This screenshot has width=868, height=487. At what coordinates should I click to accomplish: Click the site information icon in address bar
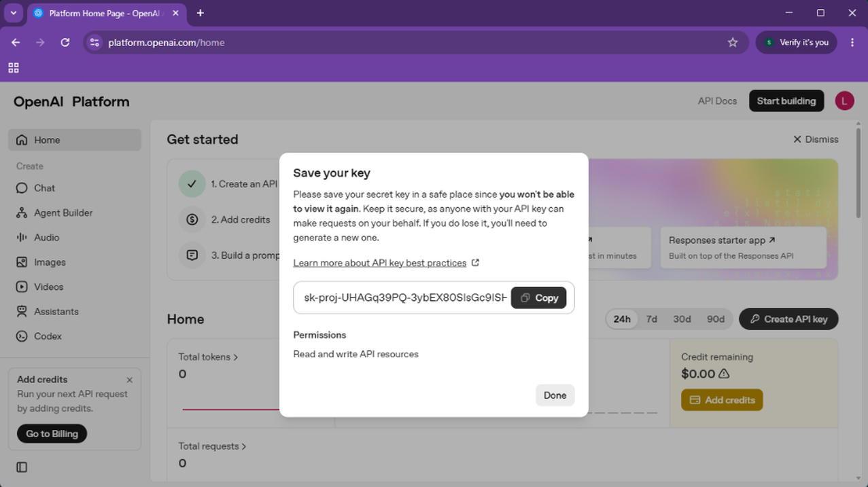tap(95, 42)
